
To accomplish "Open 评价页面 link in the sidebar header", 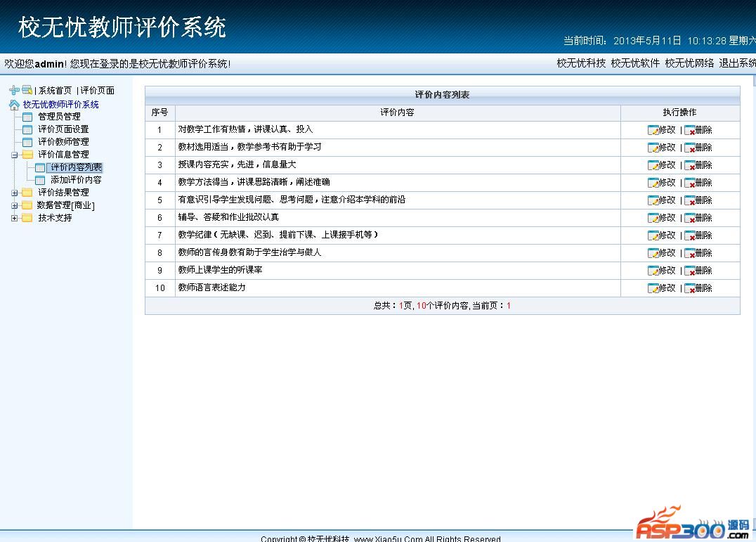I will click(x=98, y=91).
